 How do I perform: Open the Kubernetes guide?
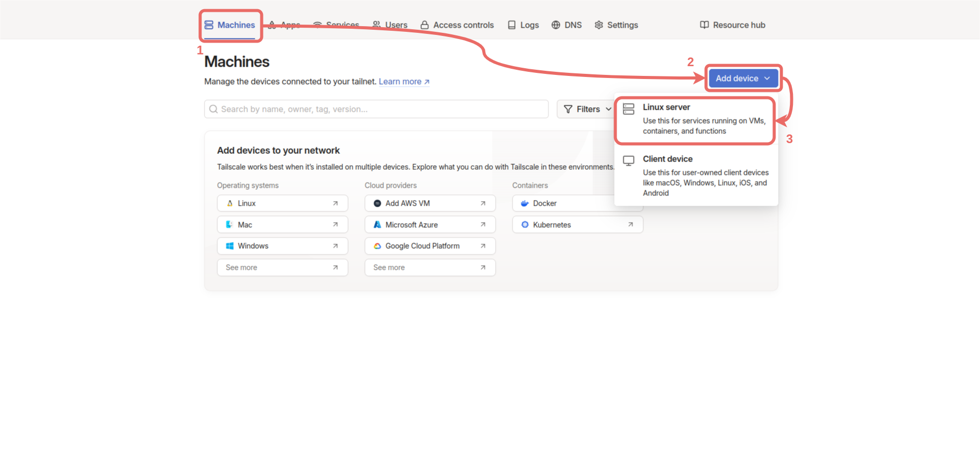(578, 225)
